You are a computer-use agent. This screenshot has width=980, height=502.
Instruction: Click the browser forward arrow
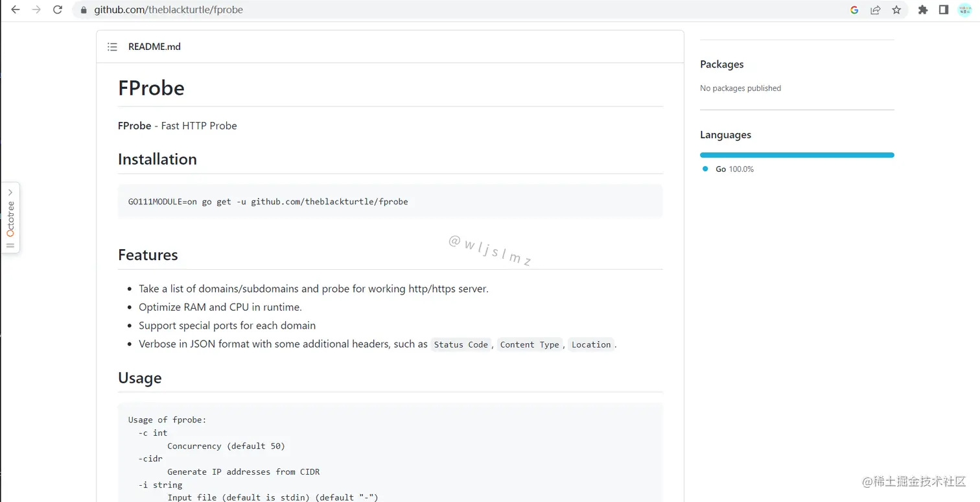click(36, 10)
